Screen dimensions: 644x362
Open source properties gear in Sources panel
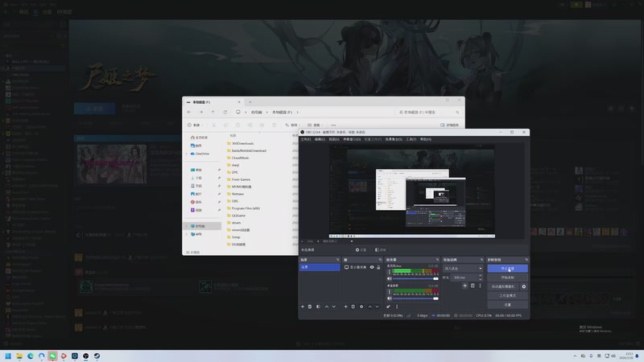click(361, 306)
